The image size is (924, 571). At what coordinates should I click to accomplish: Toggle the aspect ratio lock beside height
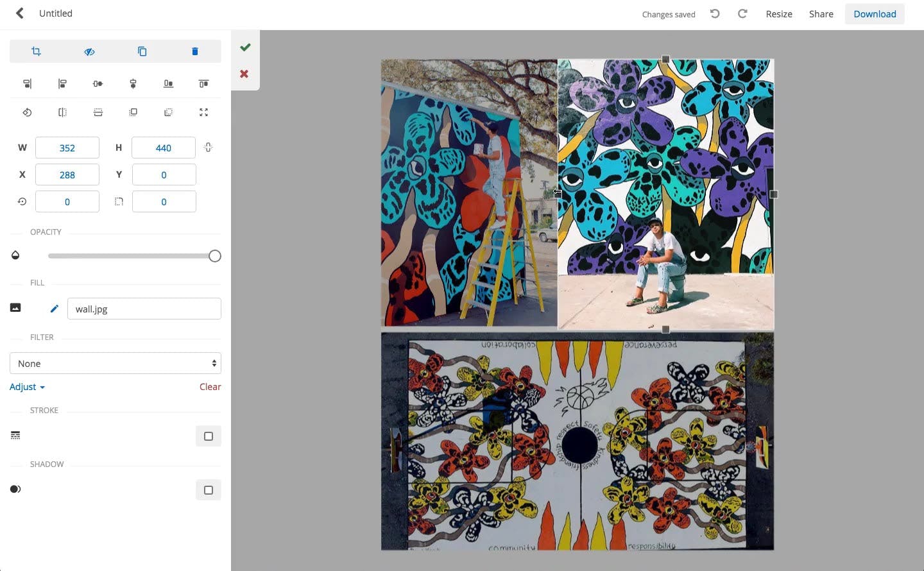point(208,148)
